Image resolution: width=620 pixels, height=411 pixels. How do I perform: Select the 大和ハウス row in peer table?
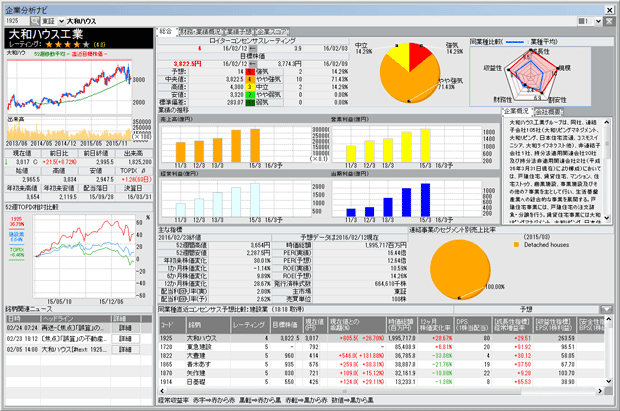(x=382, y=338)
